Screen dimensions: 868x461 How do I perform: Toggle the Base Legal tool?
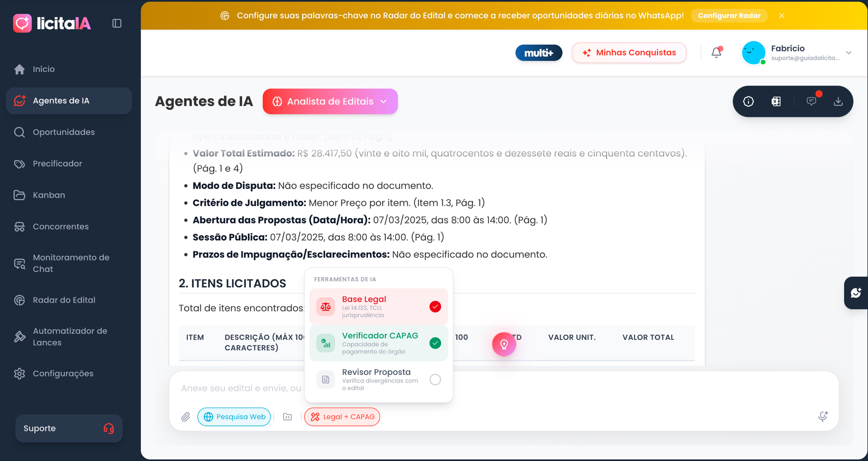(378, 306)
